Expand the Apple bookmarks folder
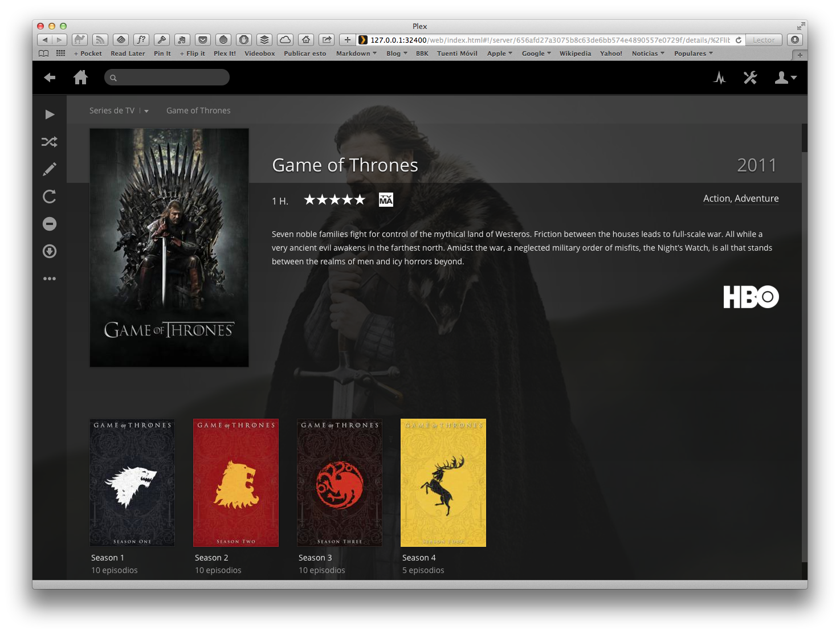This screenshot has height=634, width=840. (x=500, y=54)
